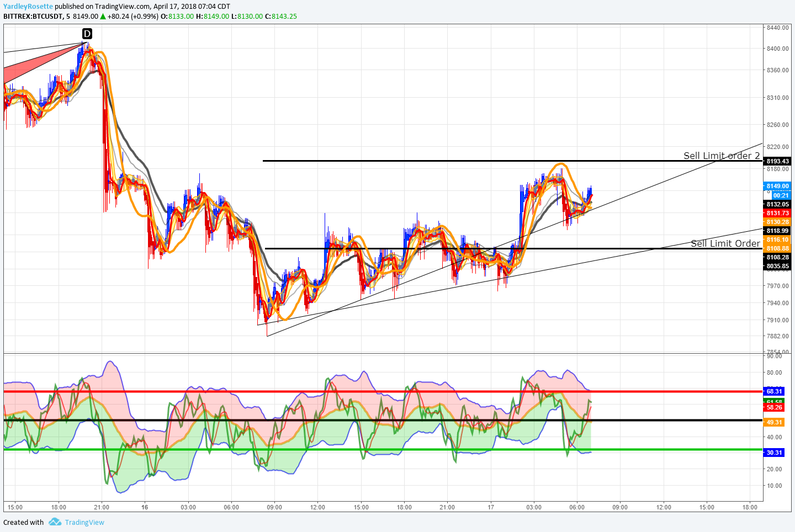Click the 00:21 countdown label

point(781,195)
